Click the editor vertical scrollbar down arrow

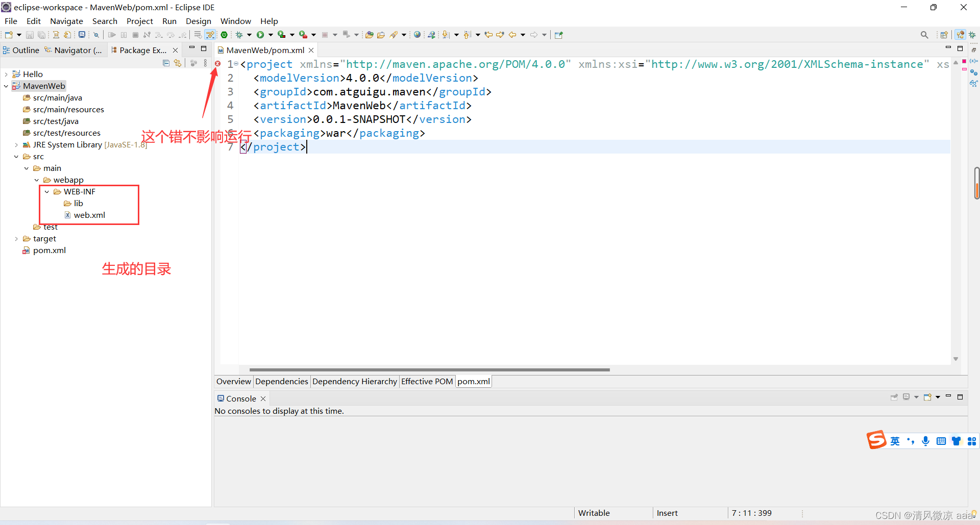[955, 359]
